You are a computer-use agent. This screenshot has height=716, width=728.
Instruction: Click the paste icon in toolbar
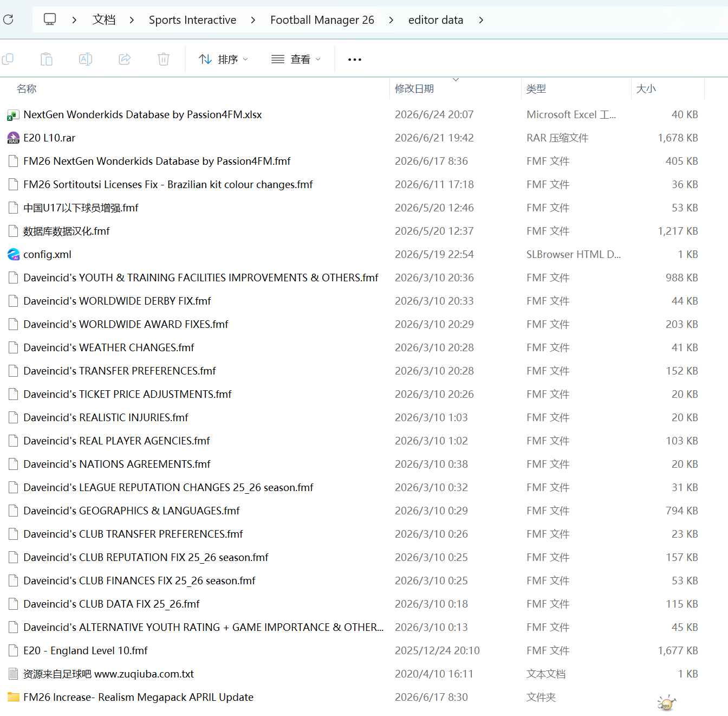point(47,59)
